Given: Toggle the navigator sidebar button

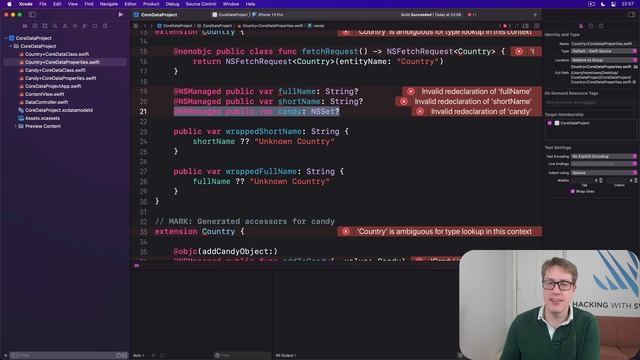Looking at the screenshot, I should tap(32, 14).
